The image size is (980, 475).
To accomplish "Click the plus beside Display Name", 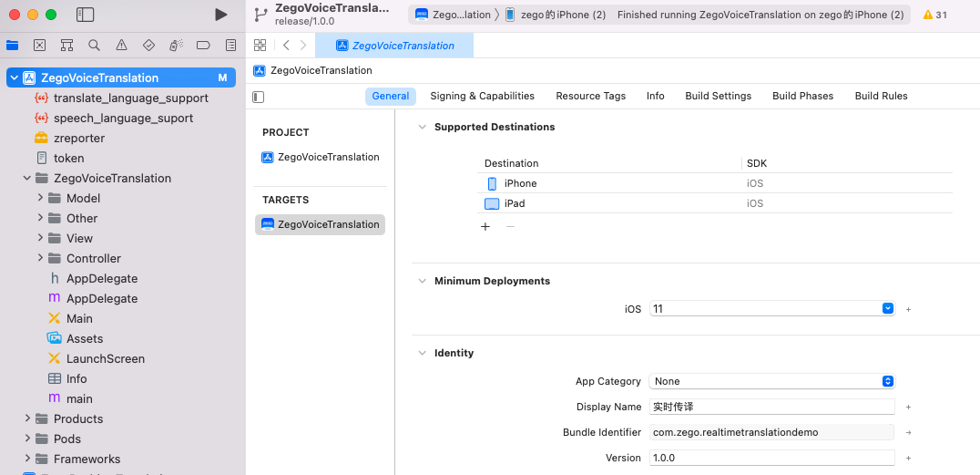I will (909, 407).
